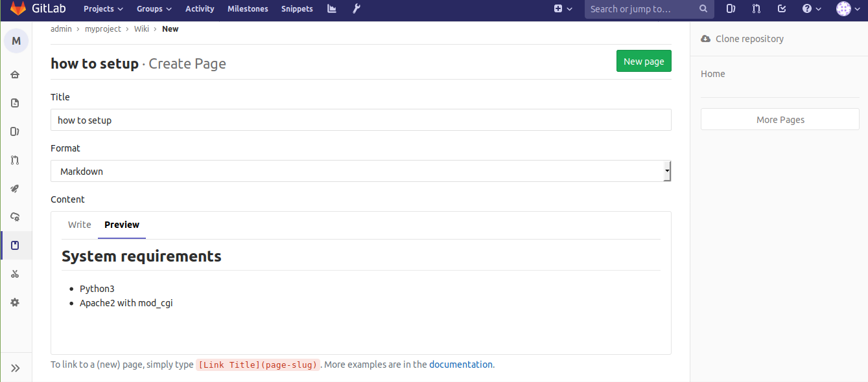Image resolution: width=868 pixels, height=382 pixels.
Task: Switch to the Write tab
Action: pyautogui.click(x=80, y=225)
